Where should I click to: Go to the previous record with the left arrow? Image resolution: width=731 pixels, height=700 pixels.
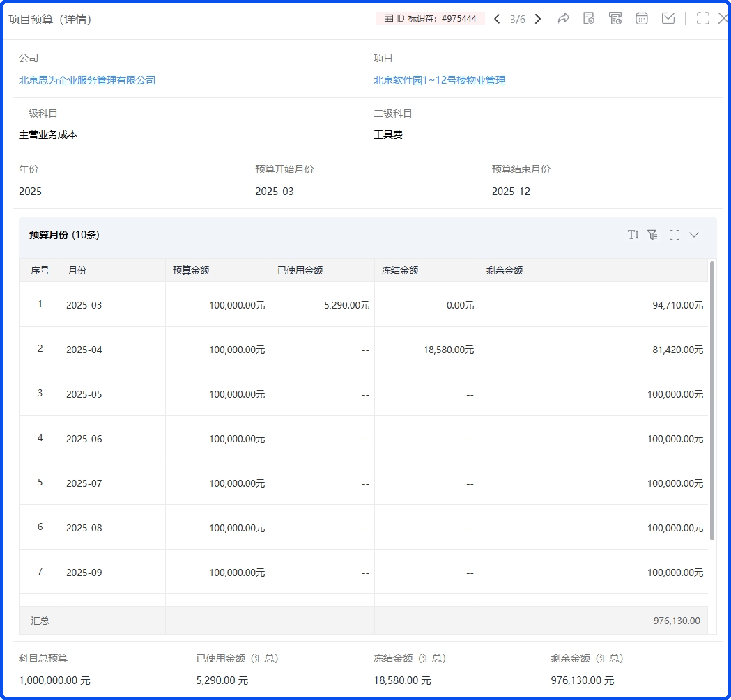pos(497,19)
